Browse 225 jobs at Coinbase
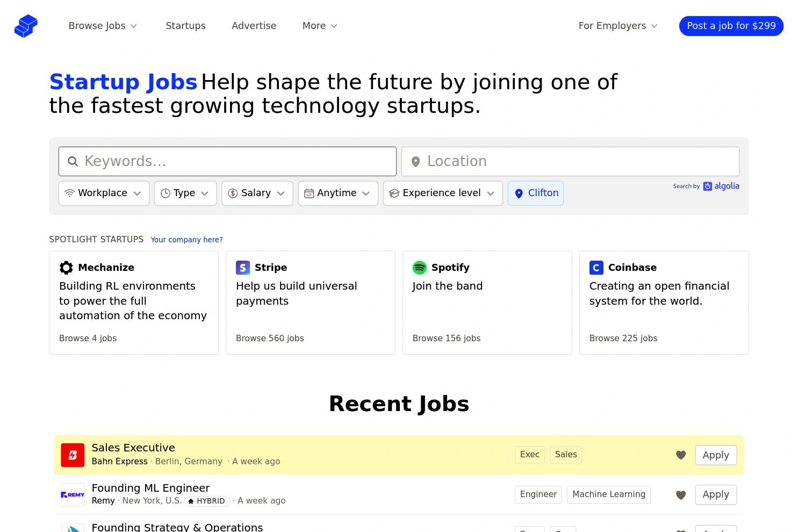This screenshot has height=532, width=798. pos(623,339)
